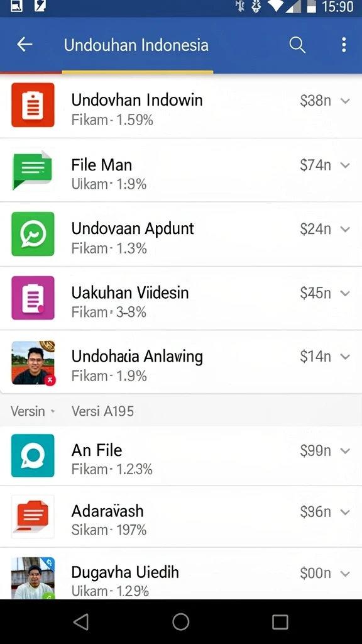This screenshot has height=644, width=362.
Task: Expand the File Man $74n chevron
Action: [345, 165]
